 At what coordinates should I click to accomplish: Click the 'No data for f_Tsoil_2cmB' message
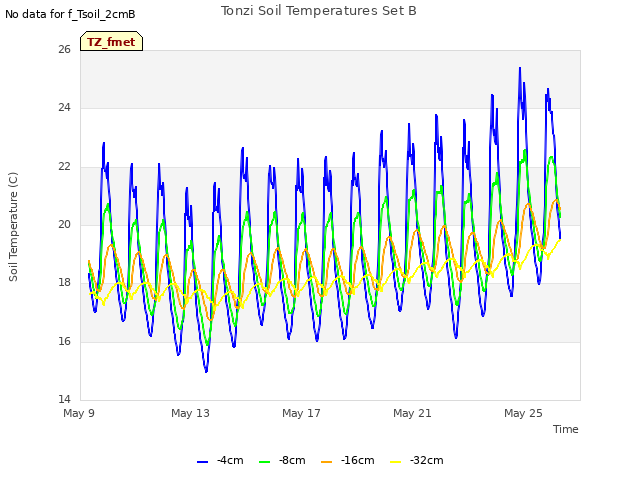click(x=70, y=14)
